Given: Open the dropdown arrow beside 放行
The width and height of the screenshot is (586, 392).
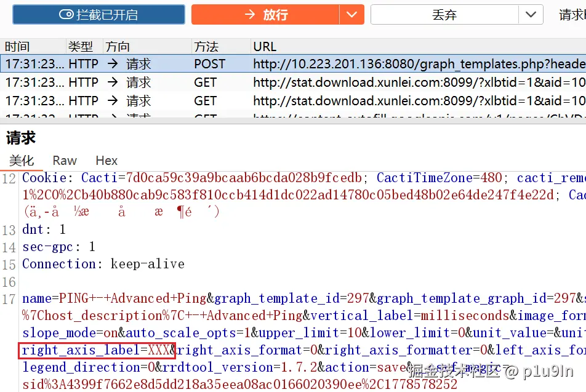Looking at the screenshot, I should (x=351, y=15).
